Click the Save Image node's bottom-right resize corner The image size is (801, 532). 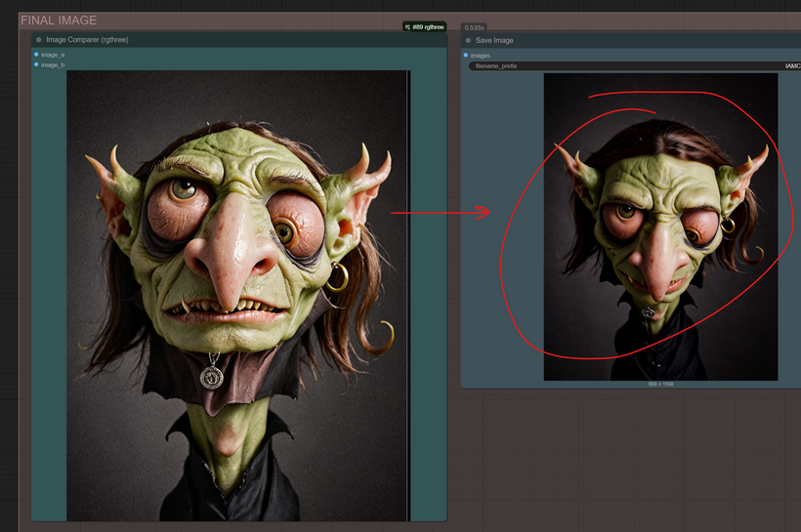click(x=797, y=385)
